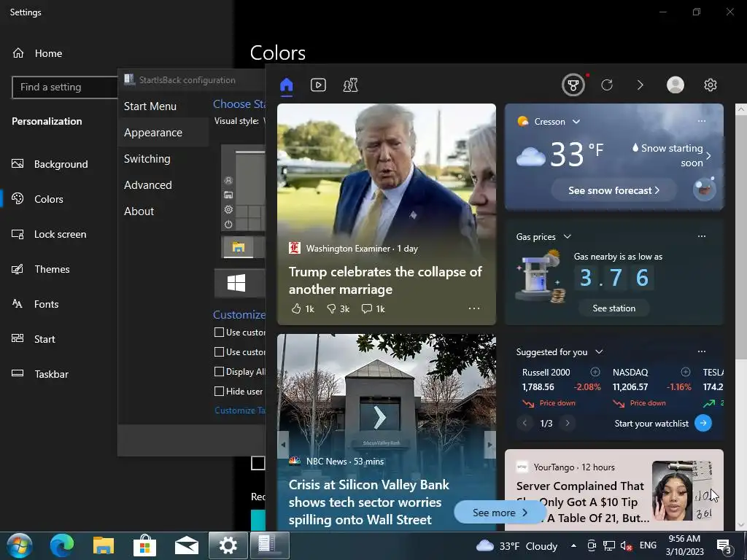Open the Watch video tab icon
Image resolution: width=747 pixels, height=560 pixels.
(x=318, y=85)
